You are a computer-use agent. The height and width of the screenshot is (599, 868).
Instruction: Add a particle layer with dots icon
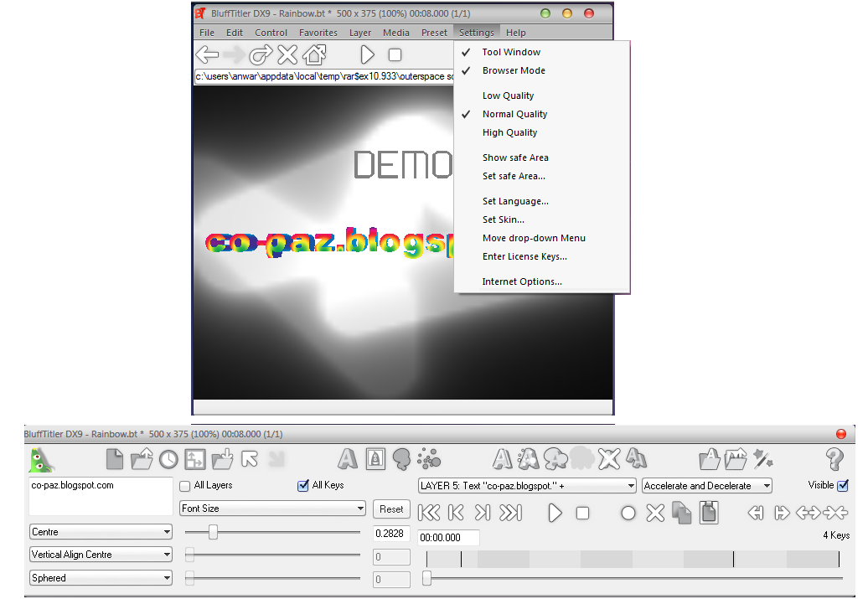(x=429, y=459)
